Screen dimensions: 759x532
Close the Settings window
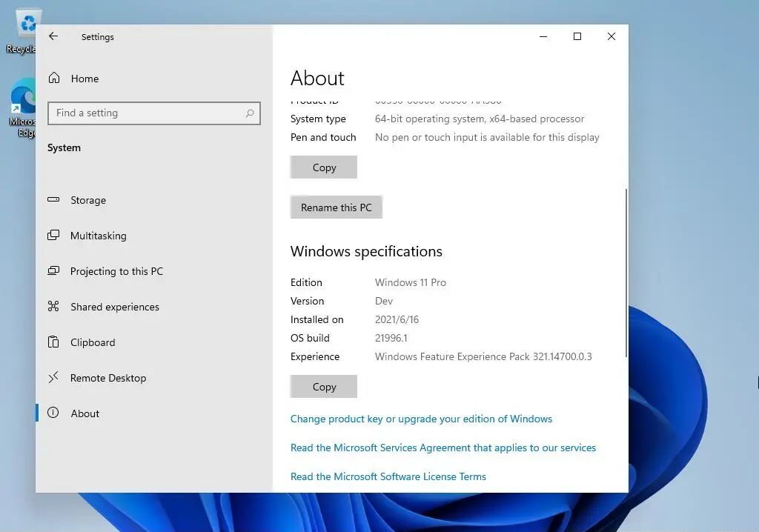611,36
